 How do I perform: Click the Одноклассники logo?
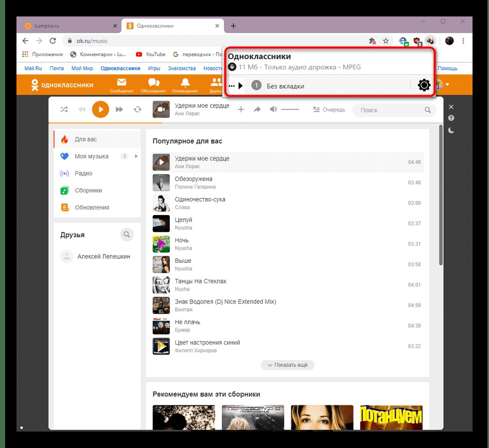pyautogui.click(x=62, y=85)
